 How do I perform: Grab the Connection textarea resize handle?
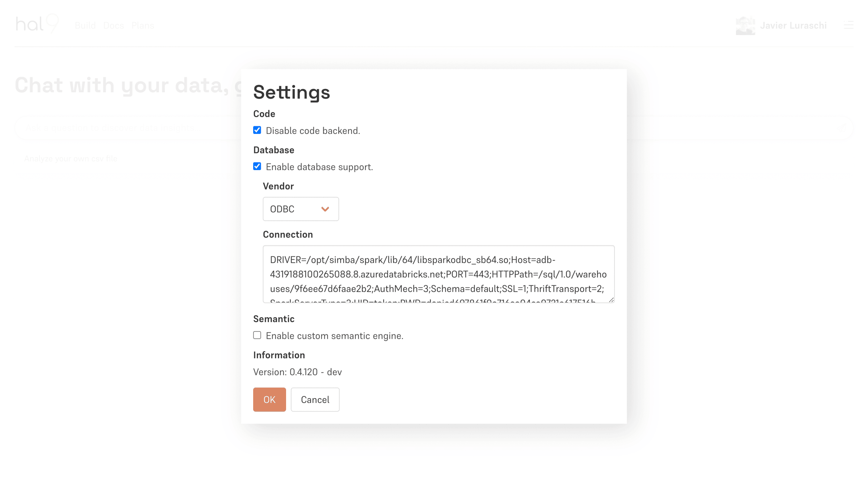click(x=611, y=300)
